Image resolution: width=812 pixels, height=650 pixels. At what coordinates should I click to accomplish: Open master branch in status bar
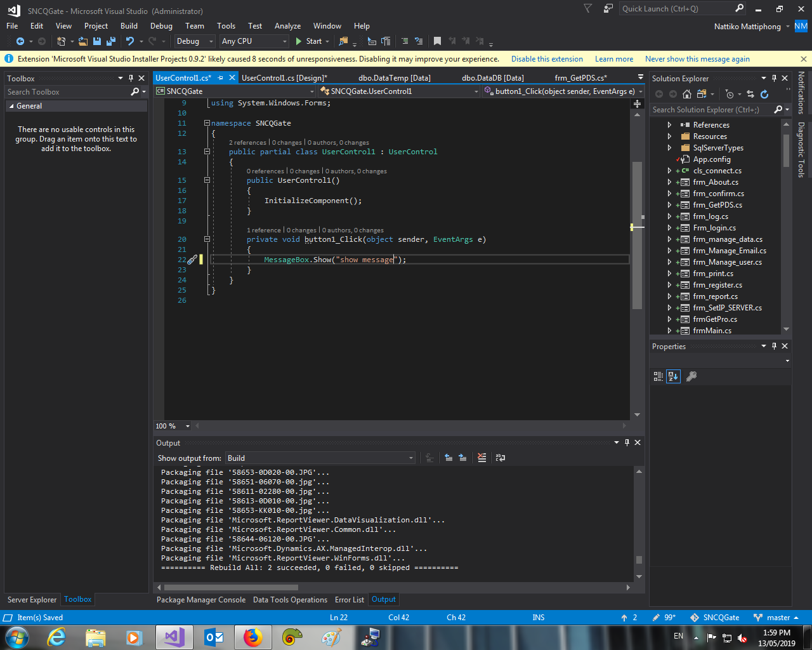776,618
